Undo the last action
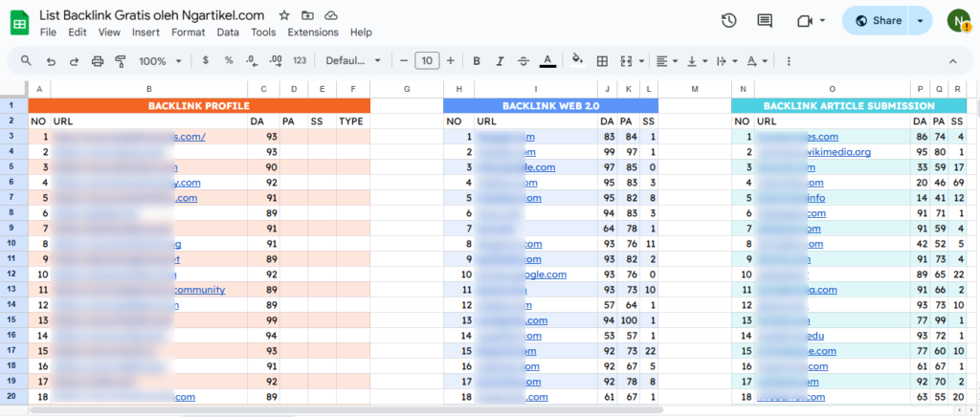Image resolution: width=980 pixels, height=417 pixels. 52,61
